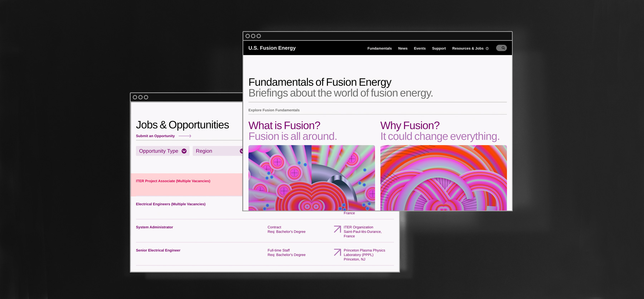Open ITER Project Associate job listing
The width and height of the screenshot is (644, 299).
(x=173, y=181)
